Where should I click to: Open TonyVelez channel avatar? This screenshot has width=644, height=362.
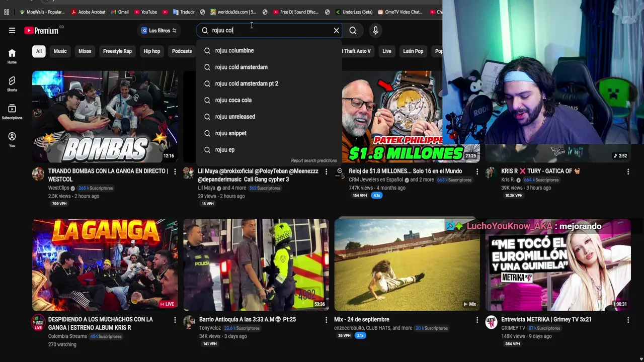[189, 322]
